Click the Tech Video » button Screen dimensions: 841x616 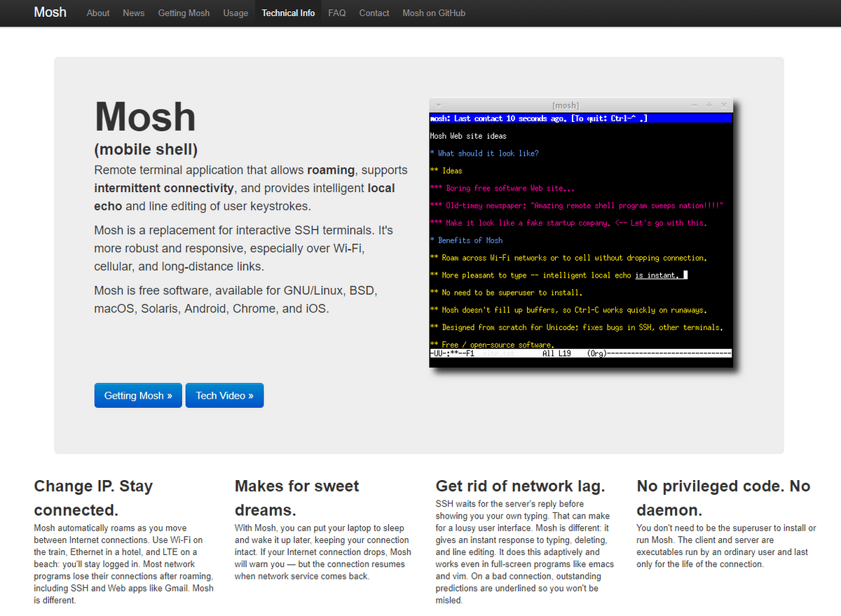[x=225, y=395]
